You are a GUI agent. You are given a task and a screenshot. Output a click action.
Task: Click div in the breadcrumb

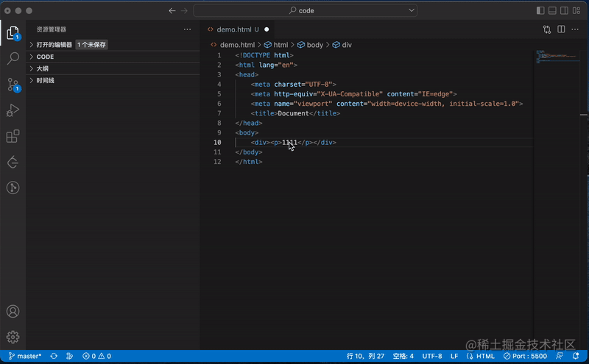pos(347,45)
